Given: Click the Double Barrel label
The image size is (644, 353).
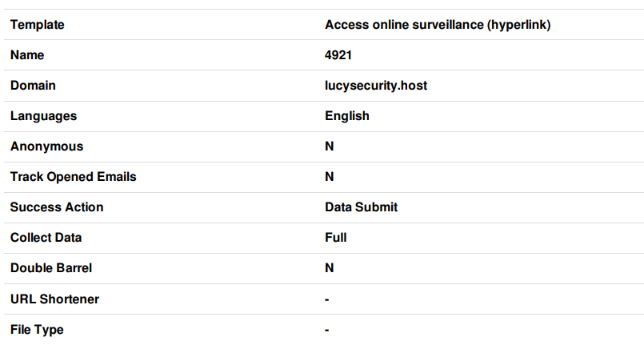Looking at the screenshot, I should [x=51, y=268].
